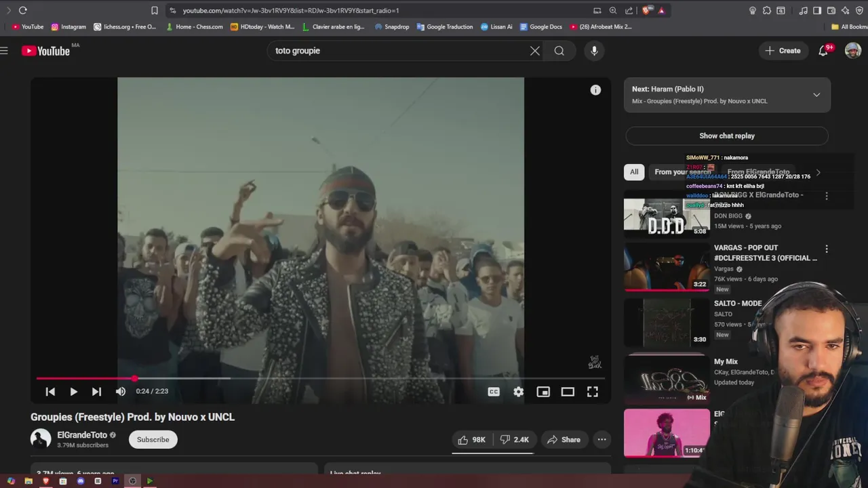Viewport: 868px width, 488px height.
Task: Open All Bookmarks folder
Action: [850, 27]
